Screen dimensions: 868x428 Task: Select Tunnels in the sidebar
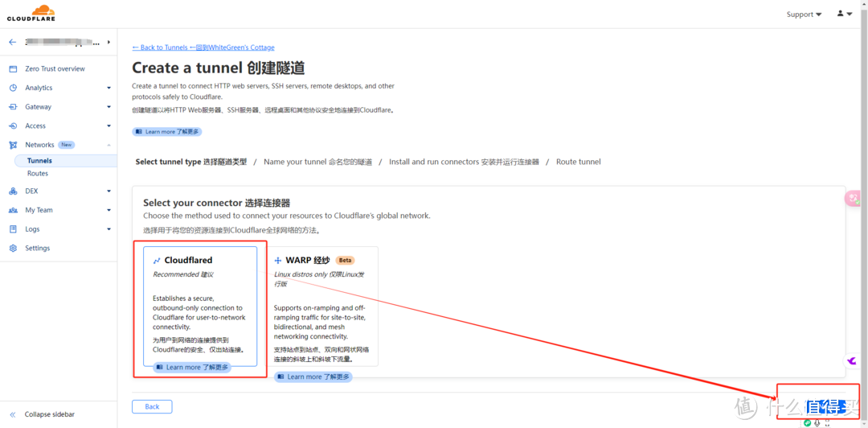[x=66, y=161]
